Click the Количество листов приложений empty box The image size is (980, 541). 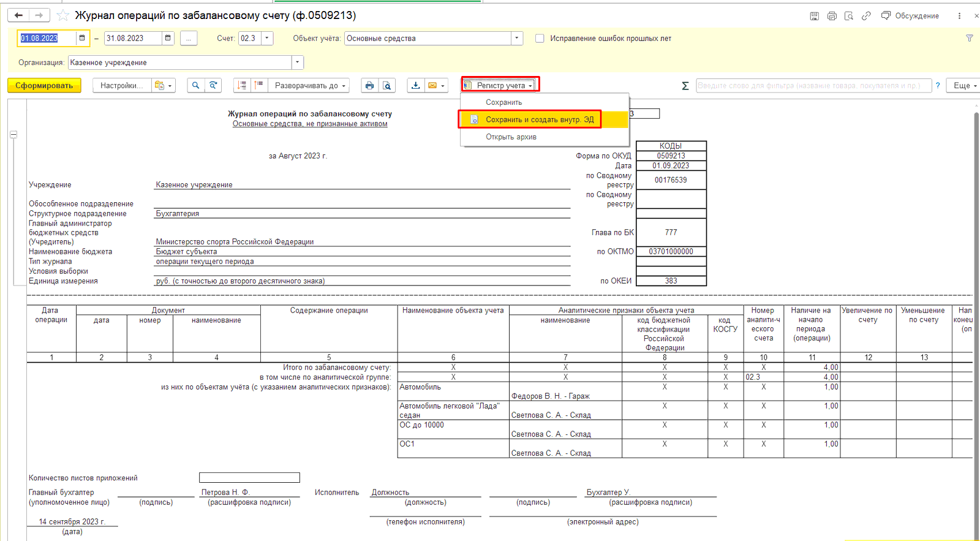[x=249, y=478]
